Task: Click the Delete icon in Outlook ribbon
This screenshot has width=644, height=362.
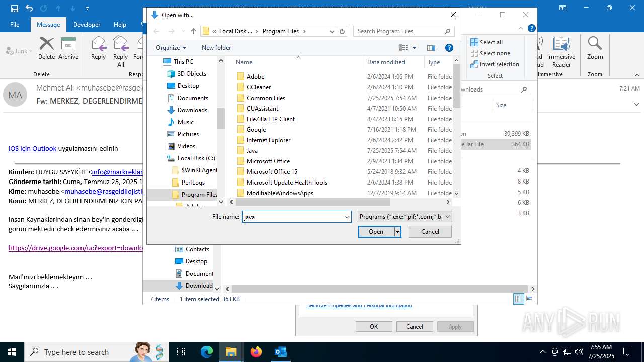Action: click(46, 48)
